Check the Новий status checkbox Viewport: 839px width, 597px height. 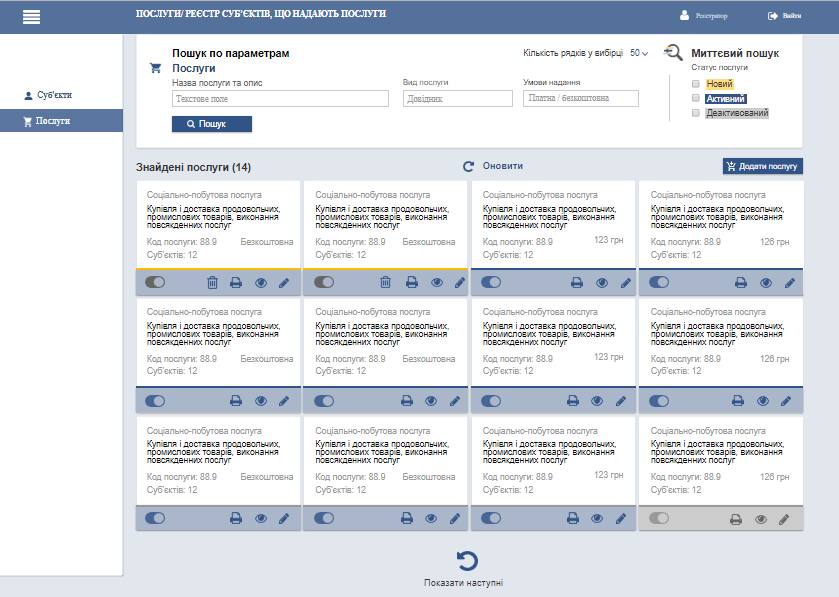pyautogui.click(x=696, y=84)
